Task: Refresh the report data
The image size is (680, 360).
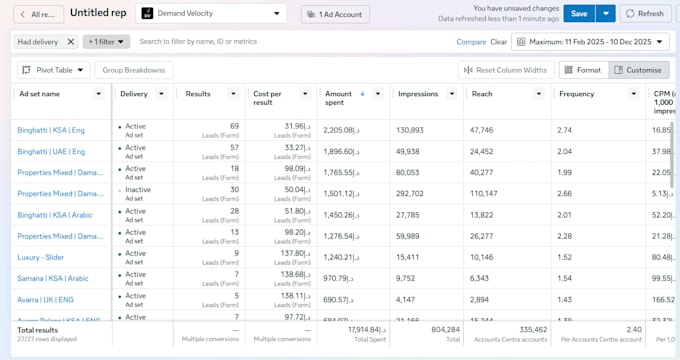Action: pos(645,13)
